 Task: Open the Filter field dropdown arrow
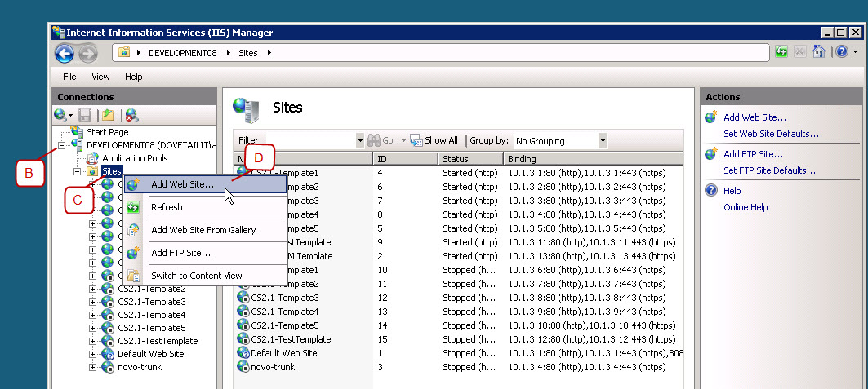point(360,141)
